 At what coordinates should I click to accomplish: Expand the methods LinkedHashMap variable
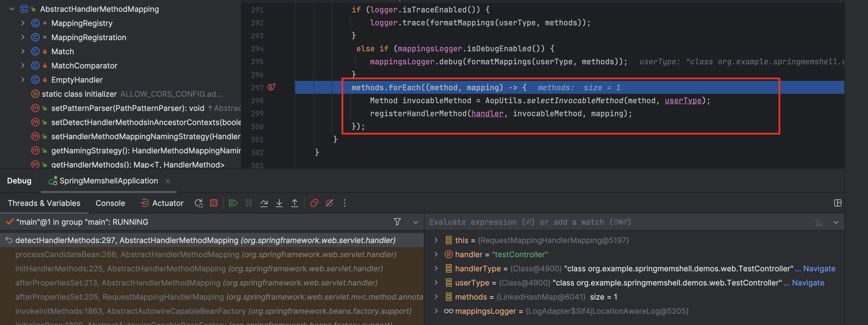coord(436,297)
